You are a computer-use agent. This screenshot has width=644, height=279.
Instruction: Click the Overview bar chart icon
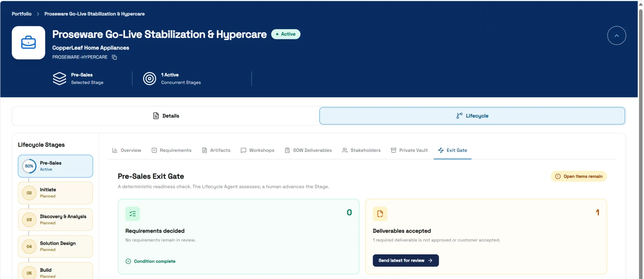pos(115,150)
